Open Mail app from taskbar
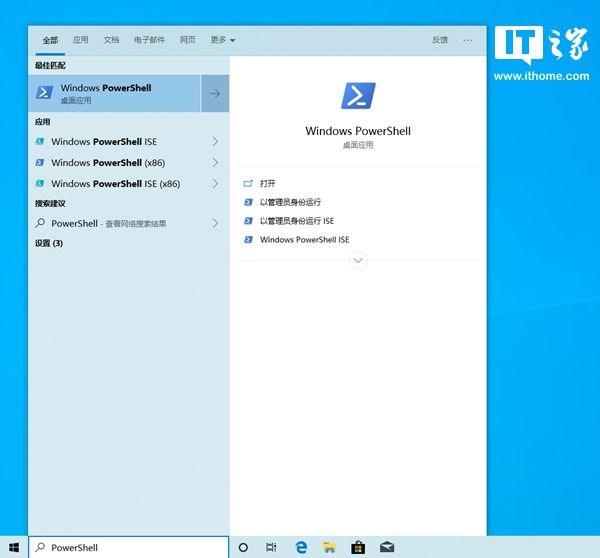 point(387,548)
